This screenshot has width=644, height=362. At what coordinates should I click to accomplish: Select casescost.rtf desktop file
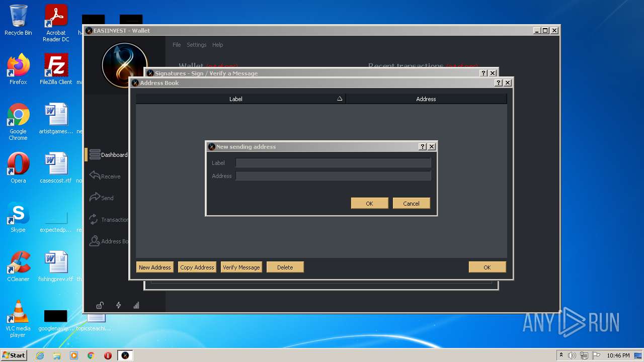(x=56, y=168)
